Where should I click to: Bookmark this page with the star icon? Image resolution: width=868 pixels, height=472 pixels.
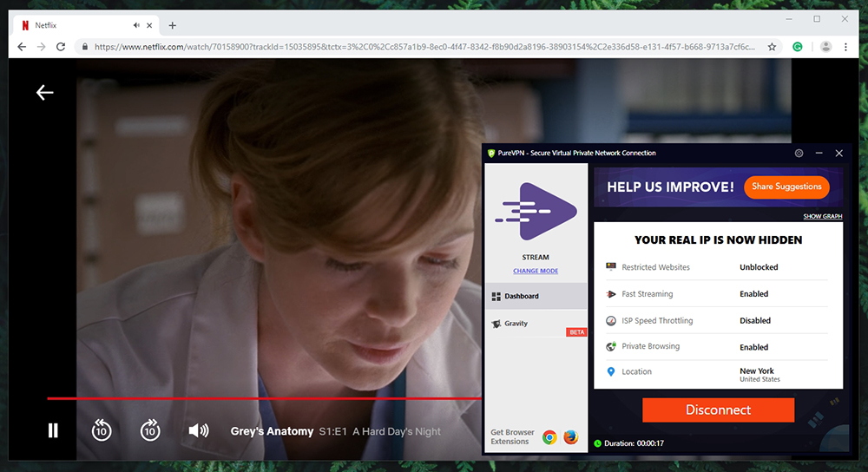(x=772, y=47)
